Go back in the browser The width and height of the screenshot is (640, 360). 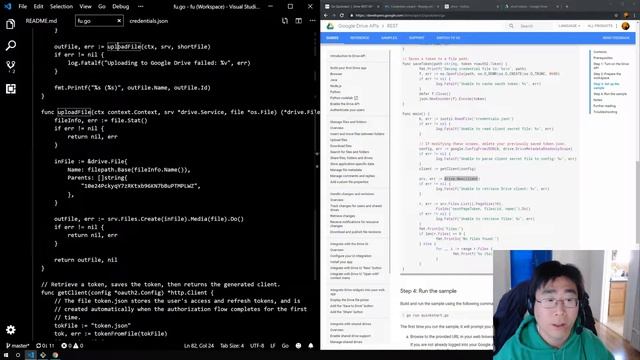[x=326, y=16]
